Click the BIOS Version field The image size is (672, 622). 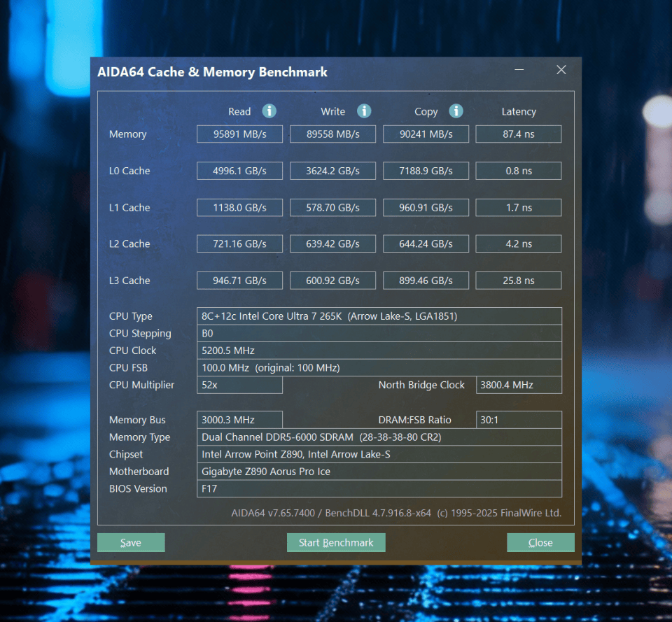pyautogui.click(x=379, y=488)
